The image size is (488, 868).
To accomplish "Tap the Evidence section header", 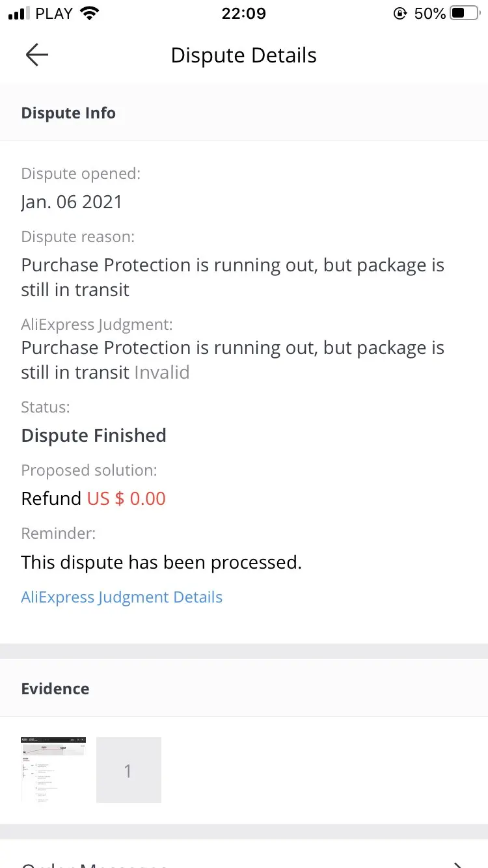I will click(x=55, y=688).
